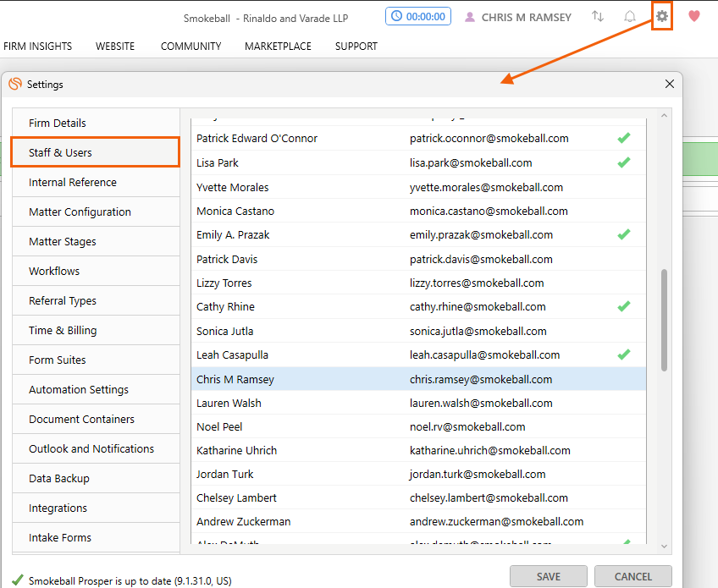Click the green checkmark in Patrick Edward O'Connor row
718x588 pixels.
pyautogui.click(x=624, y=138)
